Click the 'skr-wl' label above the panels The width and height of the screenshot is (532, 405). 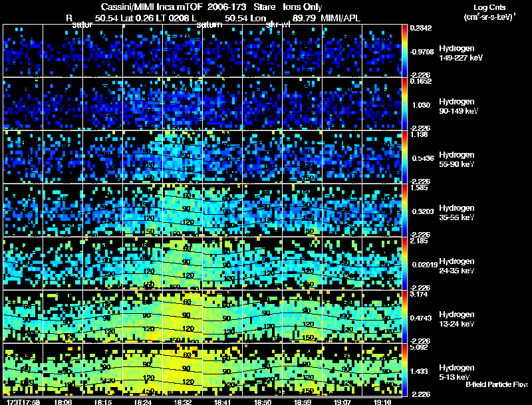click(x=278, y=25)
